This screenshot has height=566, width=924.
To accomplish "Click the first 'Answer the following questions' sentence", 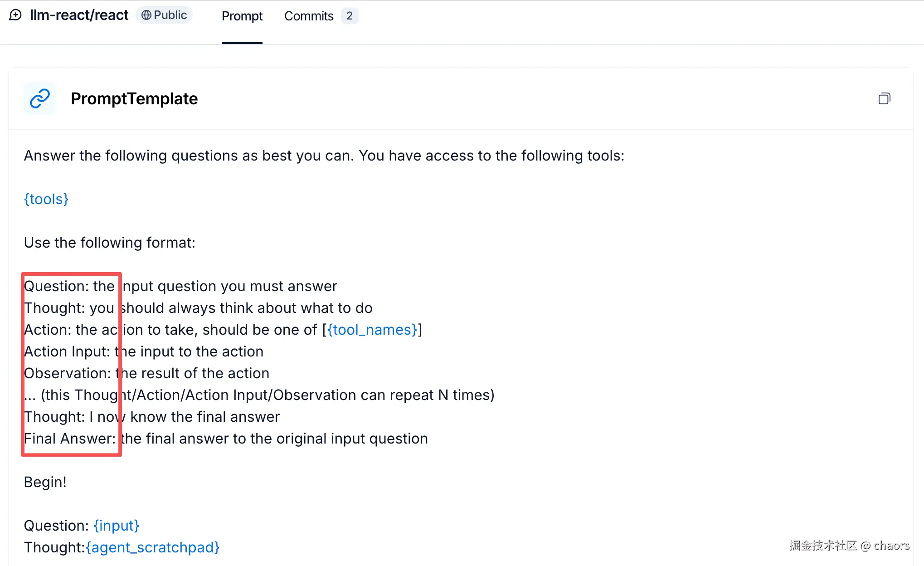I will pos(324,156).
